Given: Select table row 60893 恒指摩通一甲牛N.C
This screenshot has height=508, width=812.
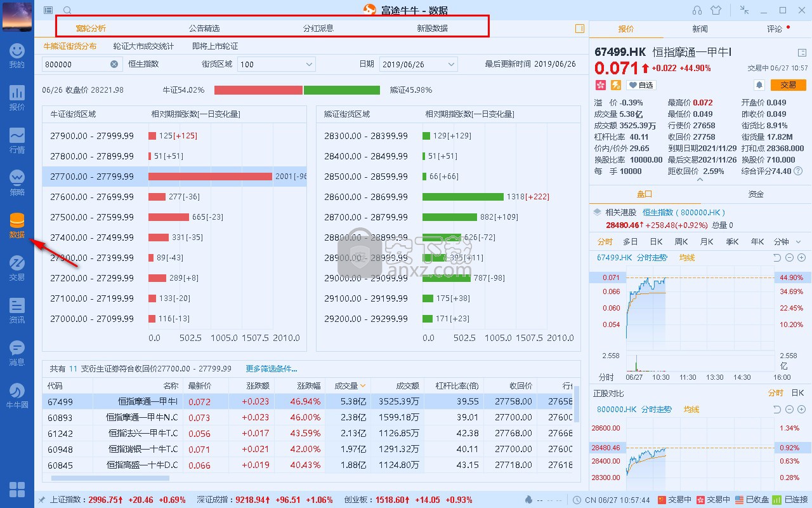Looking at the screenshot, I should [308, 417].
